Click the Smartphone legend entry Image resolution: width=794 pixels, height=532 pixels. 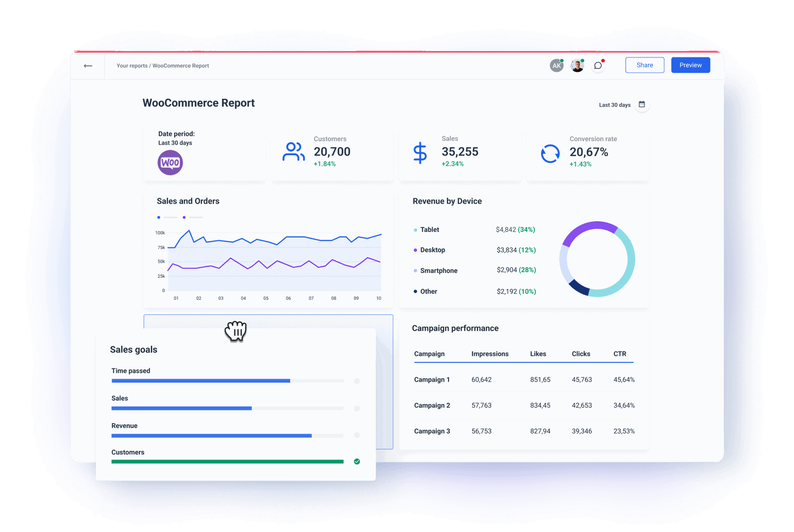click(x=435, y=271)
